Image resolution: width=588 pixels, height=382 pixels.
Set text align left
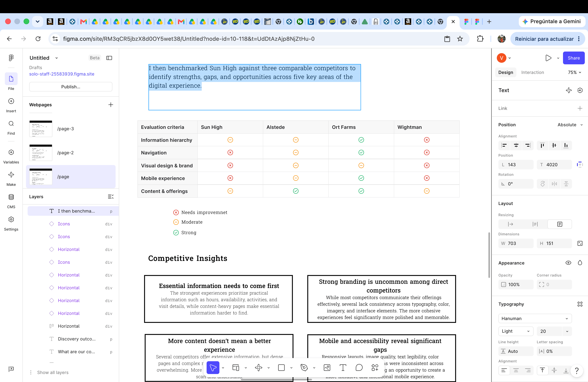tap(504, 370)
